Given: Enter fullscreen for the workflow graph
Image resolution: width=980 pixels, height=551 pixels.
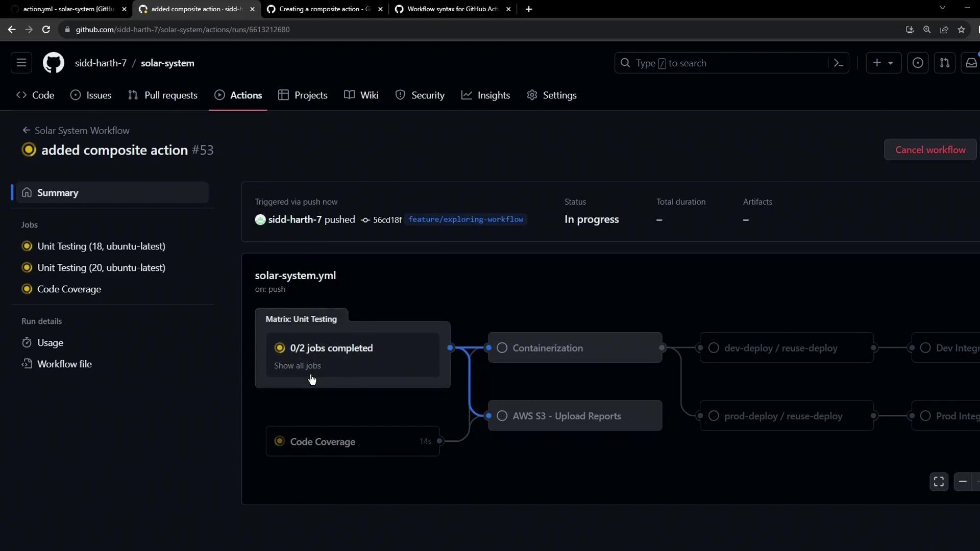Looking at the screenshot, I should [x=939, y=482].
